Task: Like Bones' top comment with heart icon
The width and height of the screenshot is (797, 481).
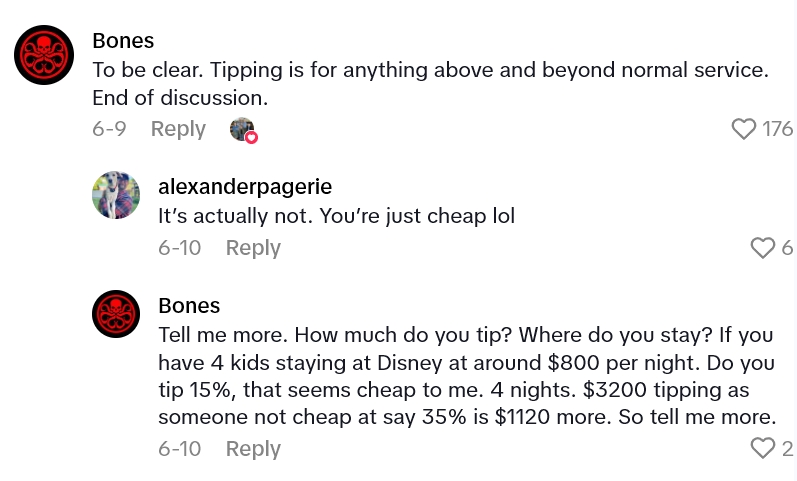Action: click(x=743, y=129)
